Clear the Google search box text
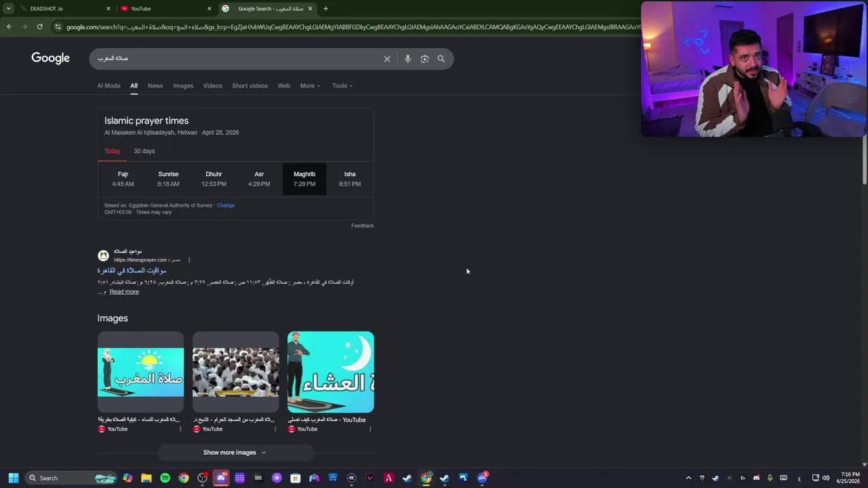Viewport: 868px width, 488px height. point(387,59)
